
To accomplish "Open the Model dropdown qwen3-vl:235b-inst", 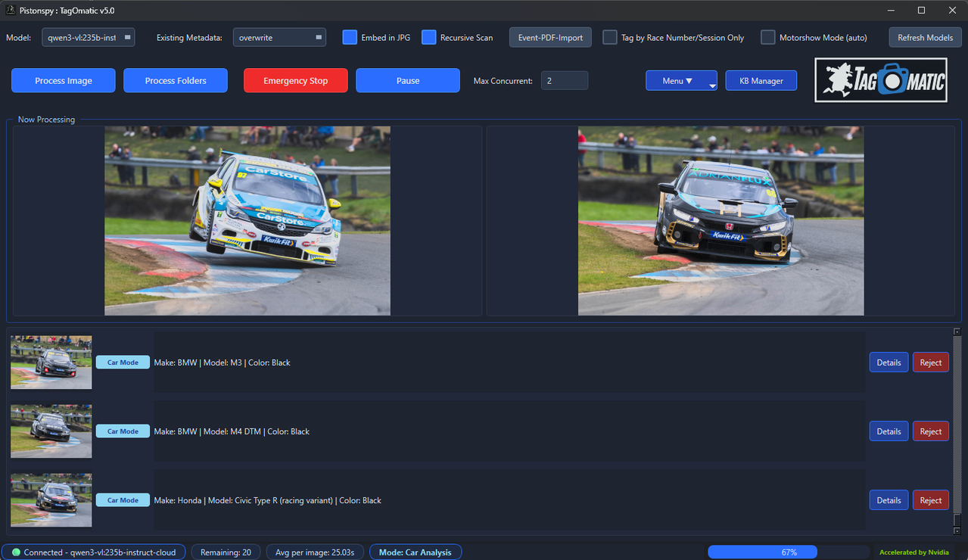I will coord(89,37).
